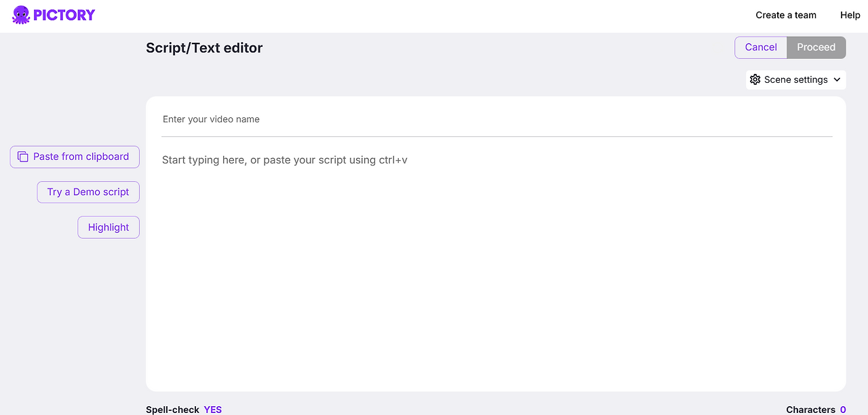Open the Help menu item
Viewport: 868px width, 415px height.
(850, 15)
